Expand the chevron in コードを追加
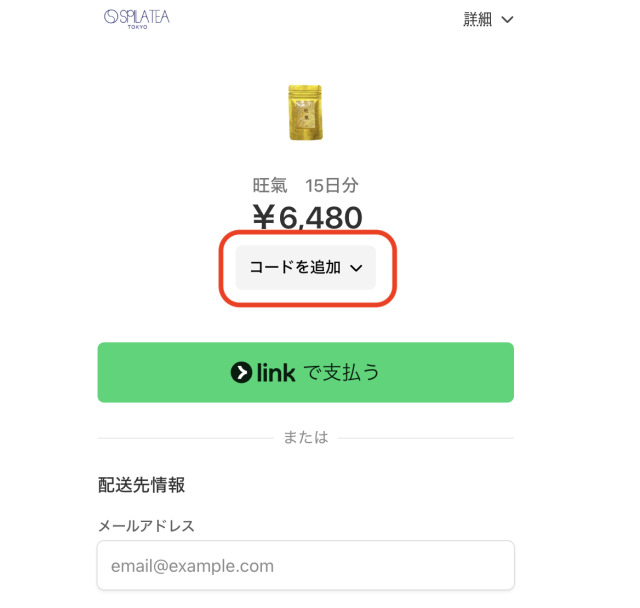This screenshot has width=640, height=608. point(357,268)
